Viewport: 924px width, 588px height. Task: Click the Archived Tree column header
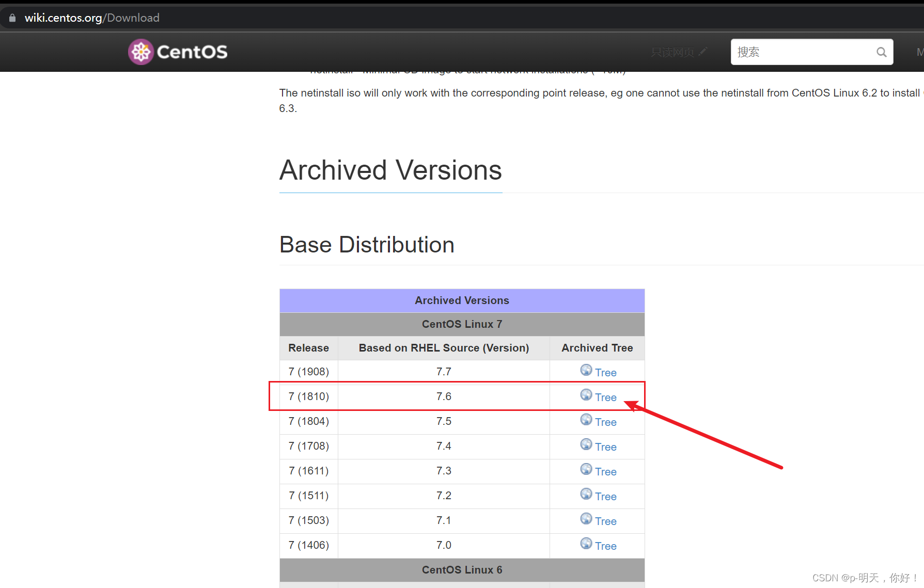(x=597, y=348)
